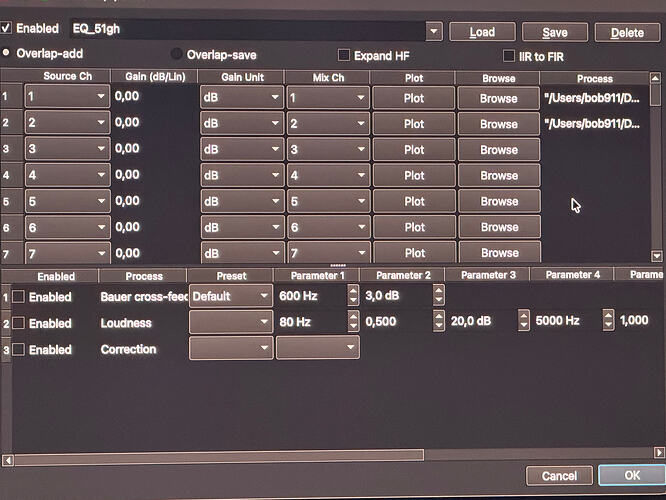Click the Load preset button
Image resolution: width=666 pixels, height=500 pixels.
pyautogui.click(x=482, y=32)
